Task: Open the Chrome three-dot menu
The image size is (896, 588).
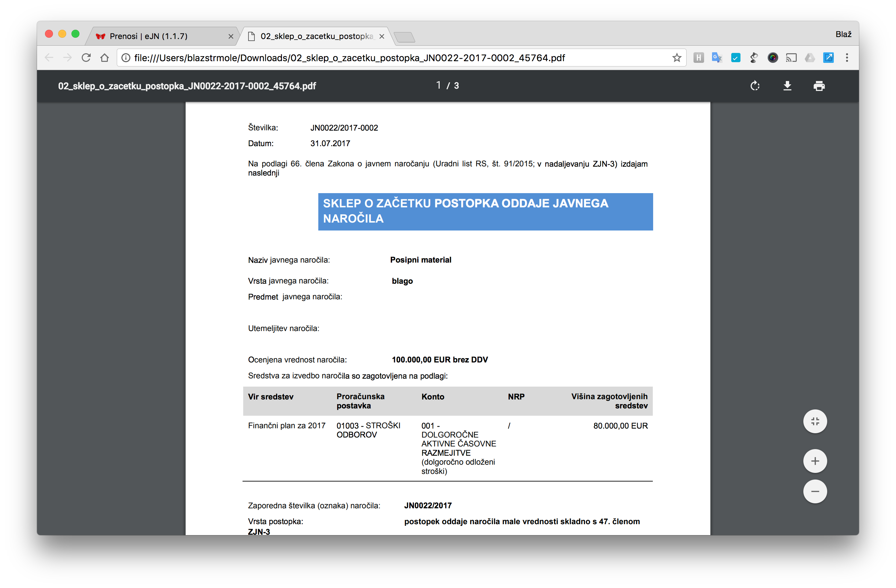Action: tap(847, 58)
